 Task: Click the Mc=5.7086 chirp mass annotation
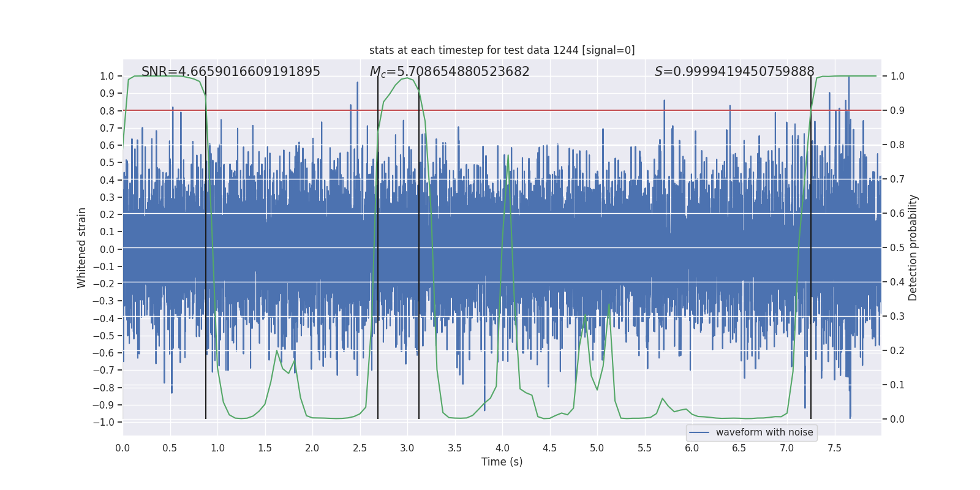pyautogui.click(x=450, y=72)
